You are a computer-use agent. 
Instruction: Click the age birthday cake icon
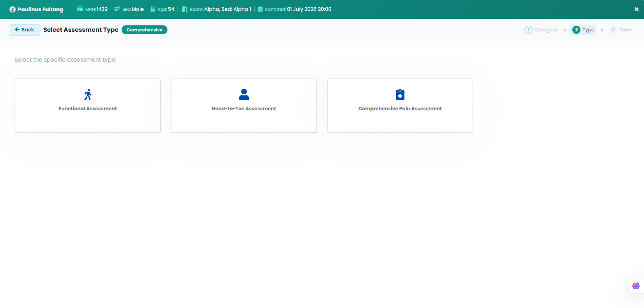pos(153,9)
